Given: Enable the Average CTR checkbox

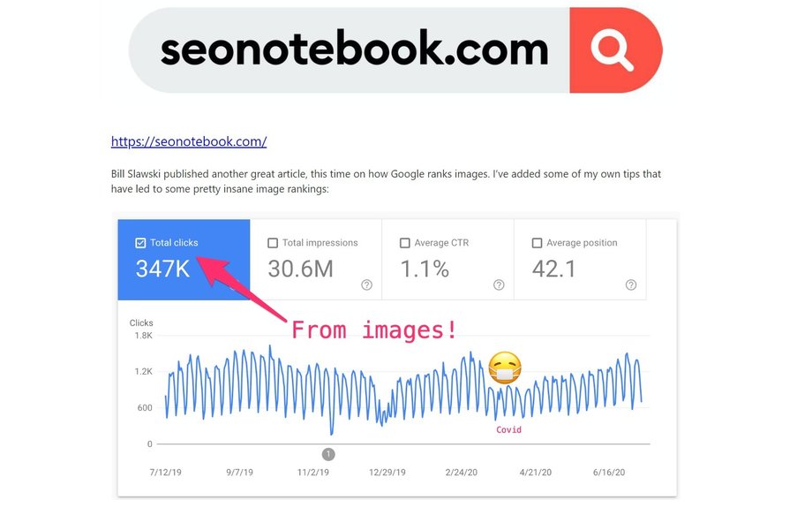Looking at the screenshot, I should pyautogui.click(x=405, y=243).
